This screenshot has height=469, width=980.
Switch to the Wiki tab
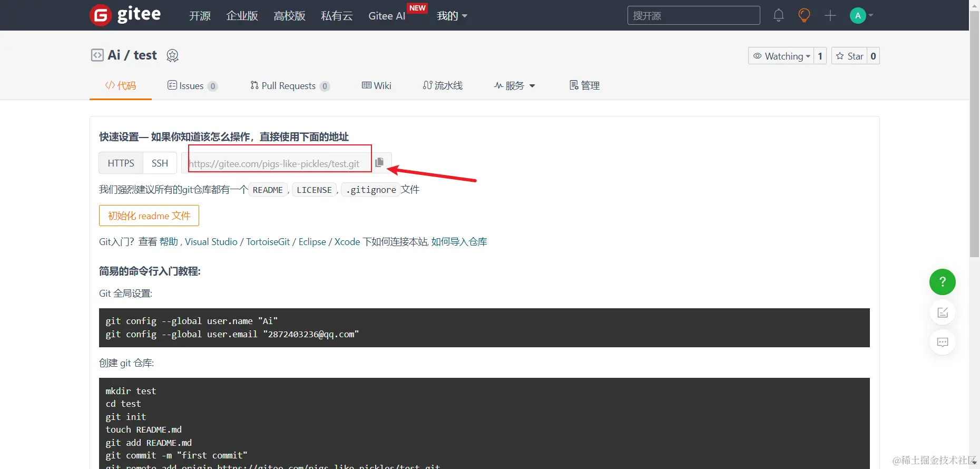point(376,85)
